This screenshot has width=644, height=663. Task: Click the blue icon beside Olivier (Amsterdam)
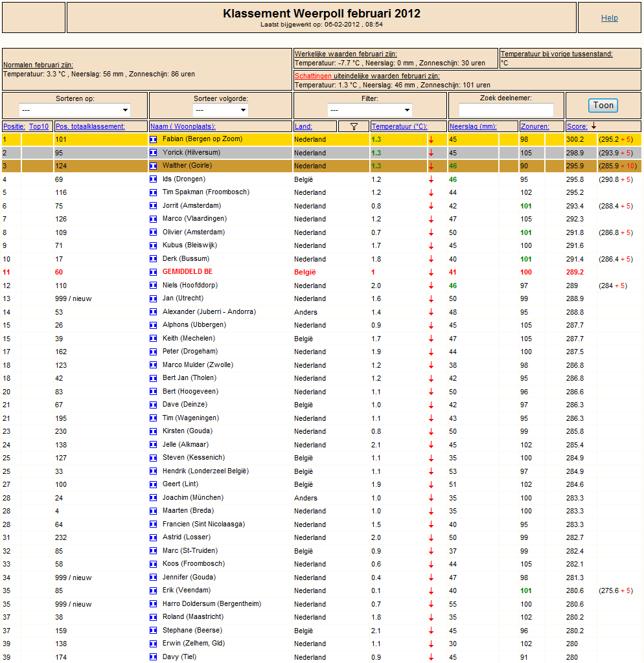[153, 232]
